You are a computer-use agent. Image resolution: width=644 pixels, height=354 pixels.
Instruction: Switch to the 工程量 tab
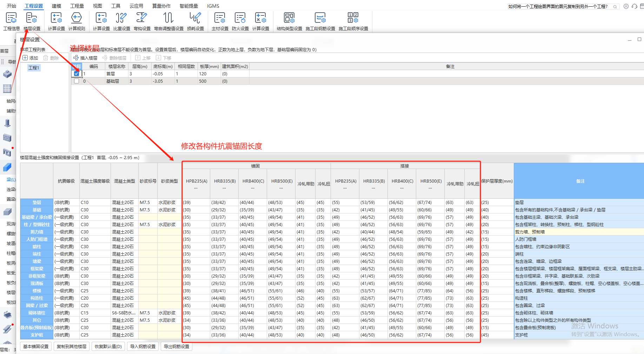[x=77, y=6]
